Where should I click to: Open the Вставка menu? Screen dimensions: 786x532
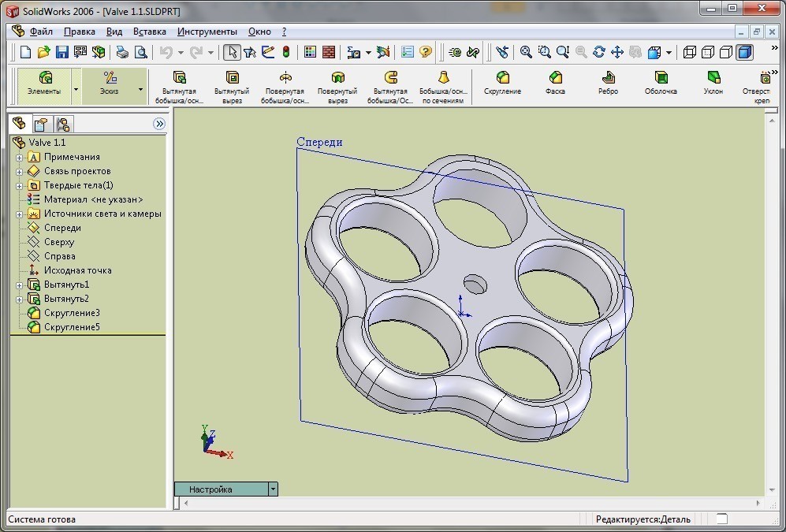click(150, 32)
